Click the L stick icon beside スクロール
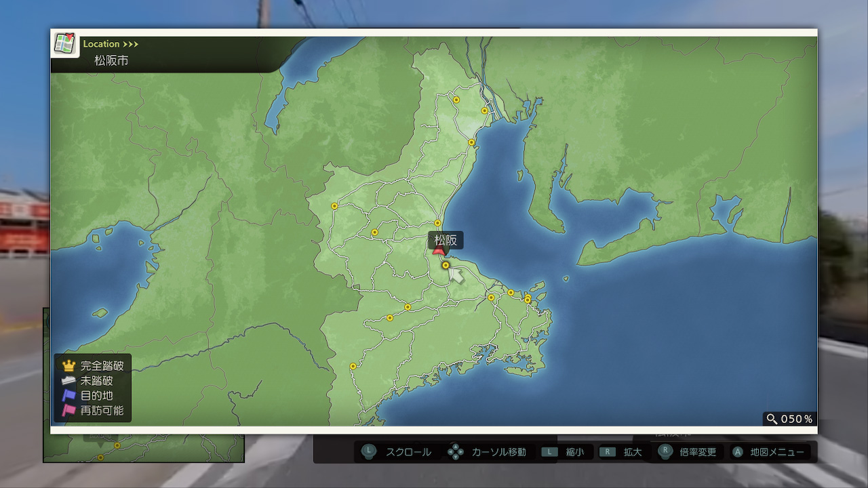The image size is (868, 488). click(368, 452)
